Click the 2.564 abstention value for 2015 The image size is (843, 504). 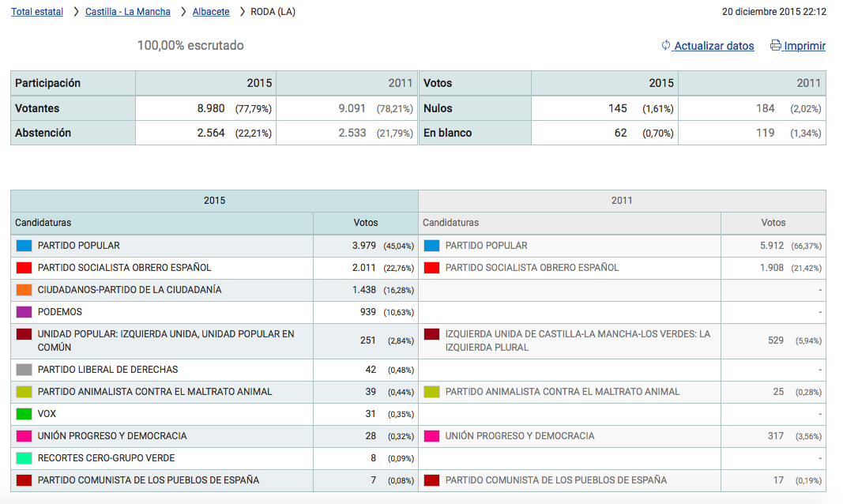[x=211, y=133]
